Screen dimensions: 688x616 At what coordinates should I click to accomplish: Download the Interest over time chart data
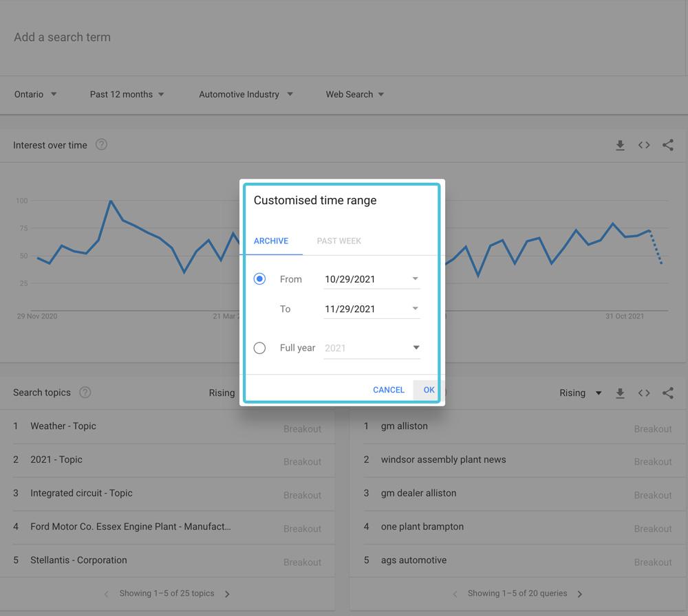[620, 145]
